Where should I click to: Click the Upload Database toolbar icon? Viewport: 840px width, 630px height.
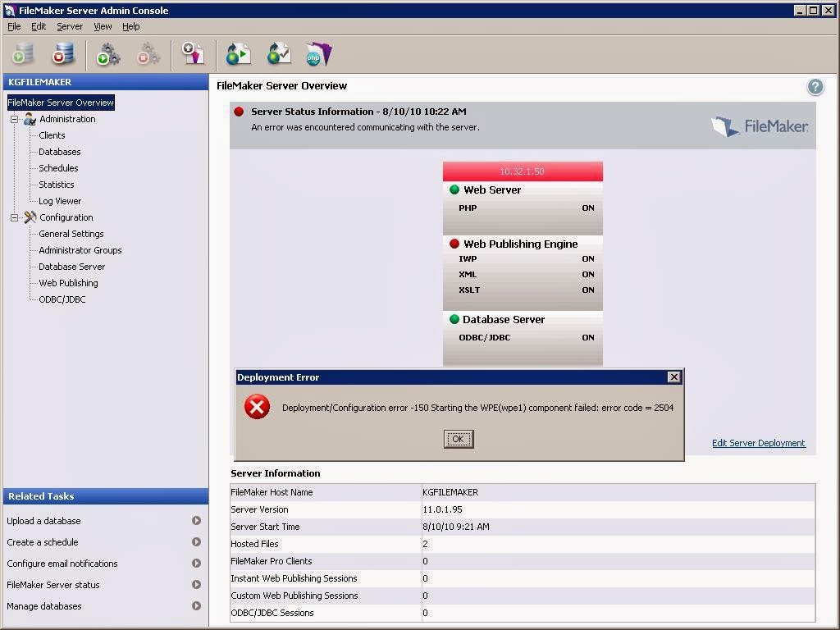[x=193, y=53]
